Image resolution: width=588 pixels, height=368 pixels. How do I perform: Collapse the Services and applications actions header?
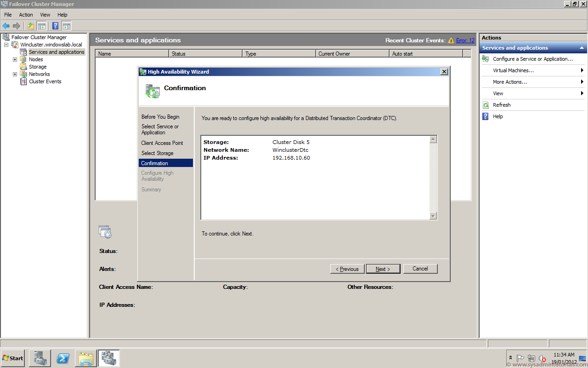(582, 48)
